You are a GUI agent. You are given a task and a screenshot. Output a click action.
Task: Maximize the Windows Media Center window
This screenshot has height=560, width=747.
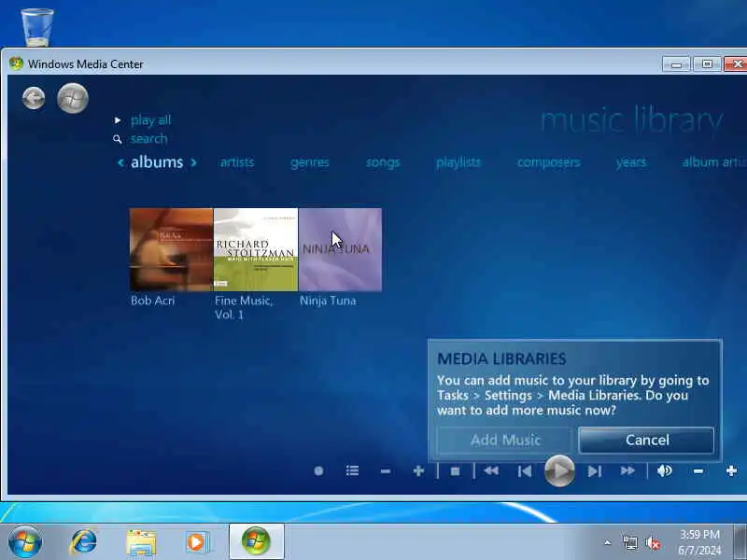(707, 64)
